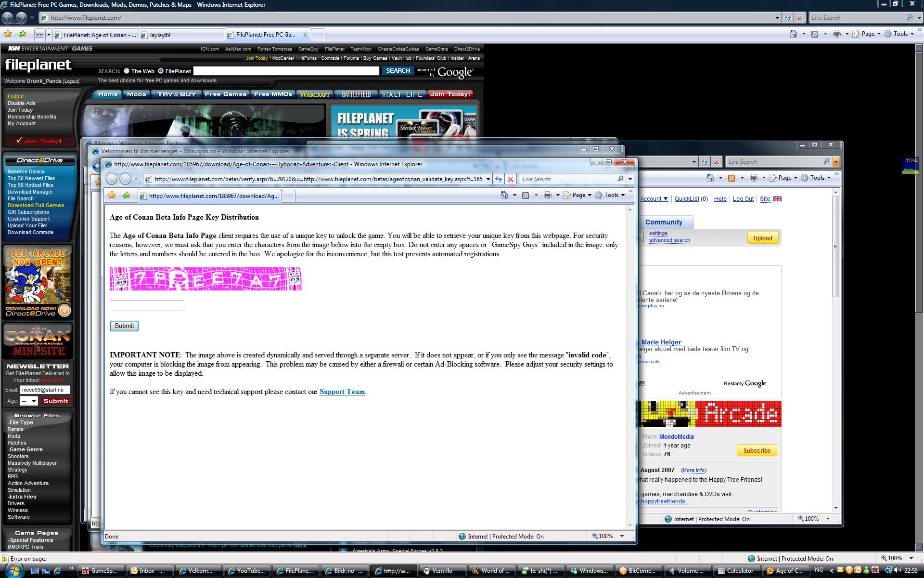Open Free Games tab in FilePlanet navigation
Screen dimensions: 924x578
tap(226, 94)
